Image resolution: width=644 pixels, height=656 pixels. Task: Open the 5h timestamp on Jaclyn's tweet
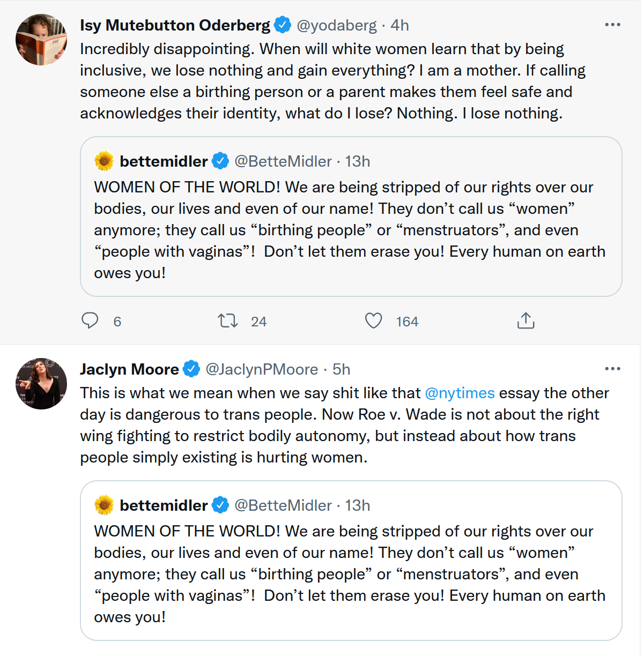342,369
